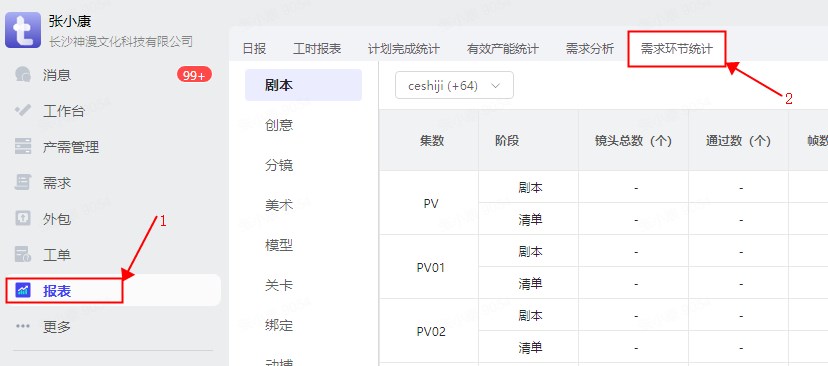Click the 张小康 user name
Image resolution: width=828 pixels, height=366 pixels.
(70, 21)
